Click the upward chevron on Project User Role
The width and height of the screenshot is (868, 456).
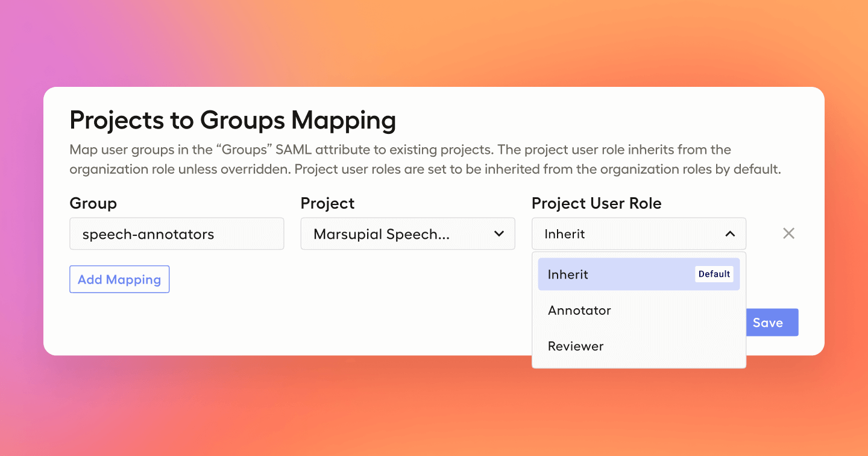tap(731, 233)
